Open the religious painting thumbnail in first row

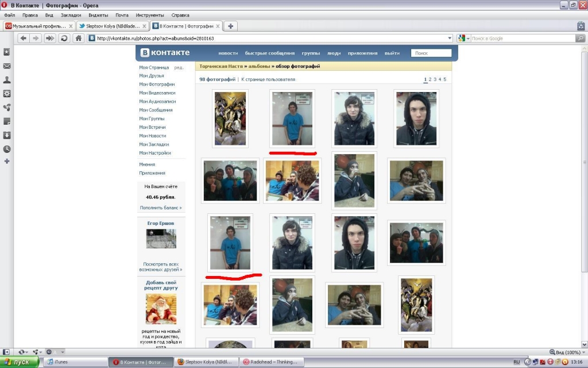tap(230, 118)
